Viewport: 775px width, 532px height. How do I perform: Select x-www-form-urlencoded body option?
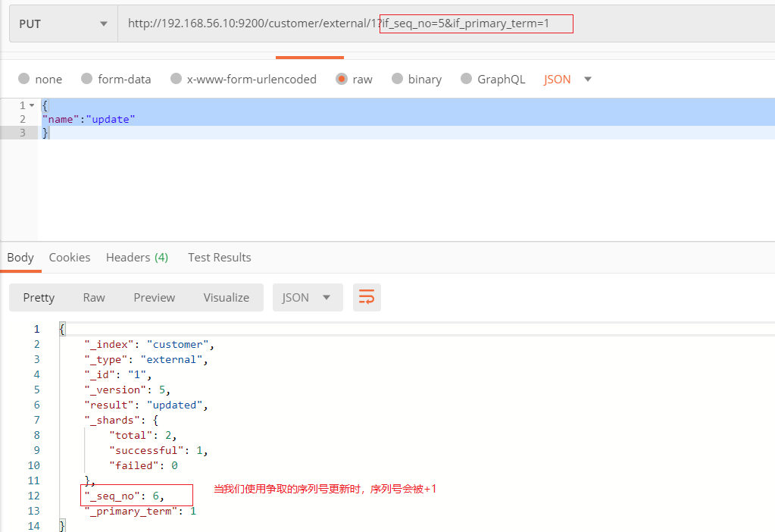[176, 79]
